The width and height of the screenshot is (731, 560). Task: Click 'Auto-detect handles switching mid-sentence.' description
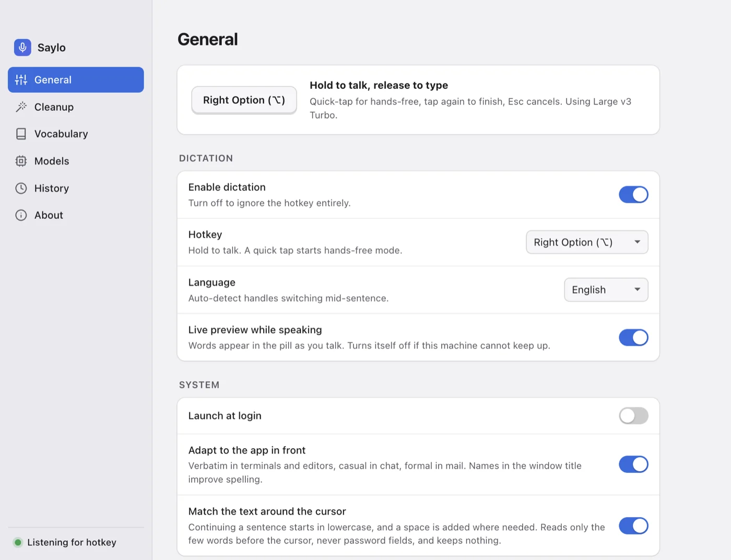288,298
